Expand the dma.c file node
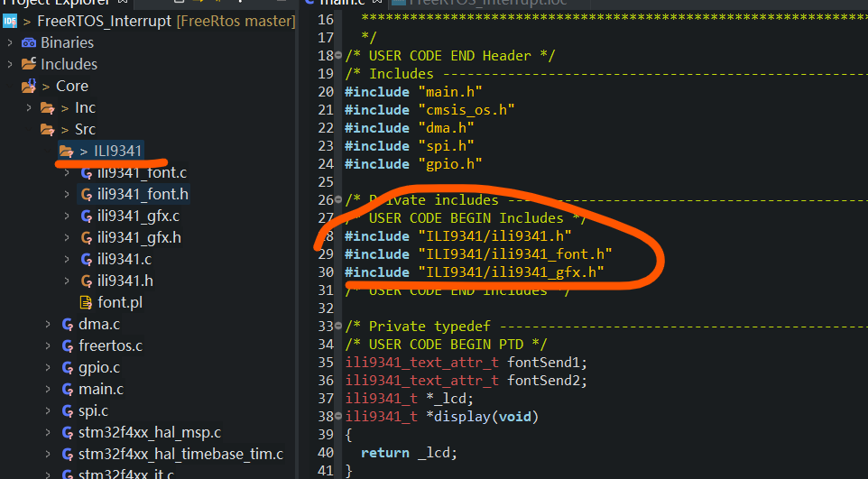 click(x=47, y=324)
